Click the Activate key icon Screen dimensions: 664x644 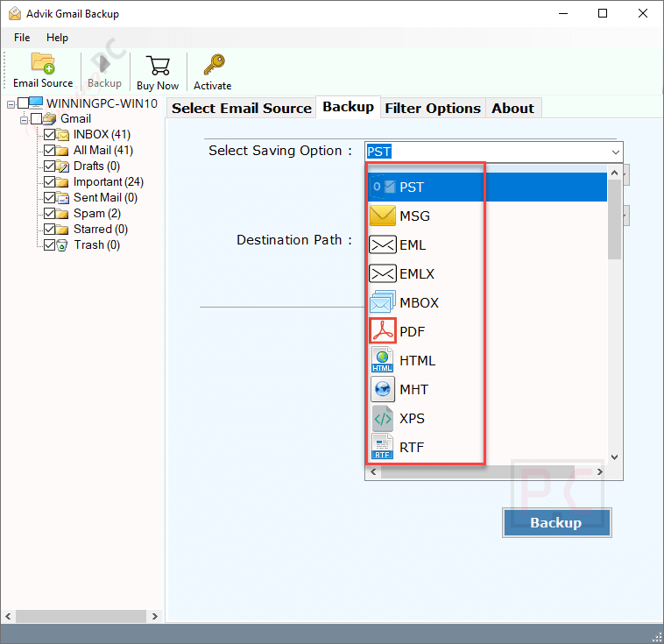[x=214, y=65]
